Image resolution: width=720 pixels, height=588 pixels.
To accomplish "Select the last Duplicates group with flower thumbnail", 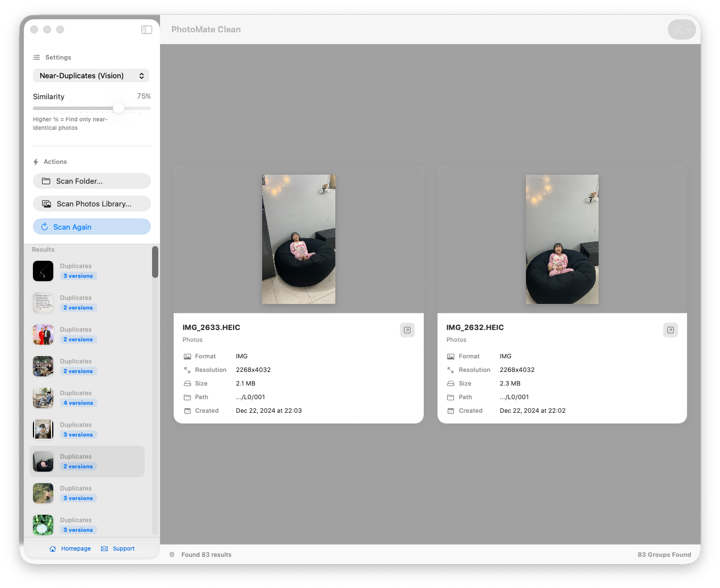I will [x=87, y=524].
